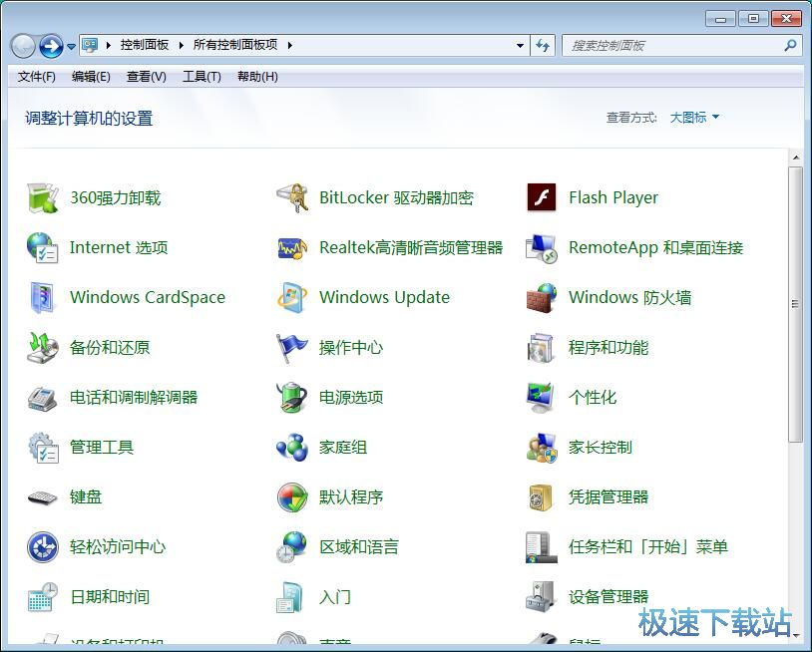This screenshot has width=812, height=652.
Task: Open the Windows CardSpace icon
Action: pos(43,297)
